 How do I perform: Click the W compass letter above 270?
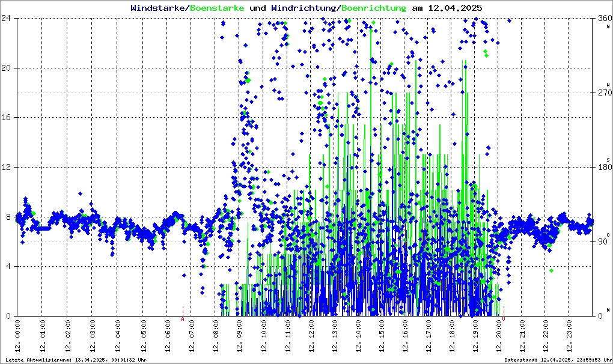[x=608, y=85]
